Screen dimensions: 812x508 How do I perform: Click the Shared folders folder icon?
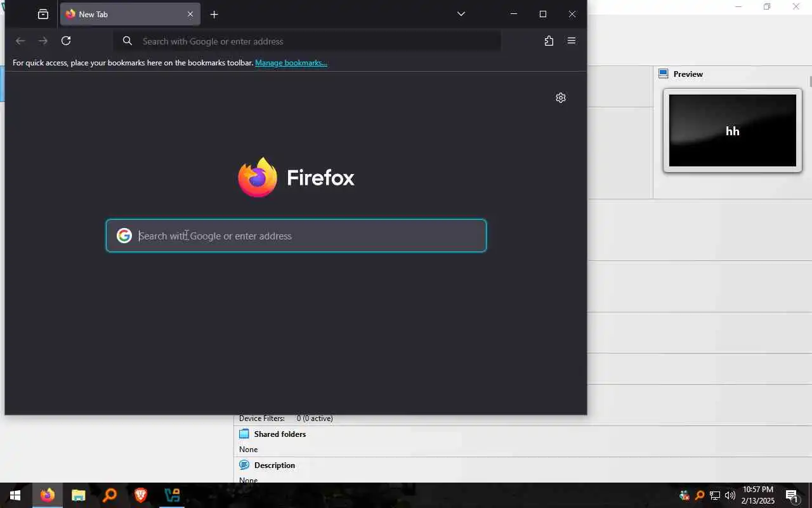(244, 434)
